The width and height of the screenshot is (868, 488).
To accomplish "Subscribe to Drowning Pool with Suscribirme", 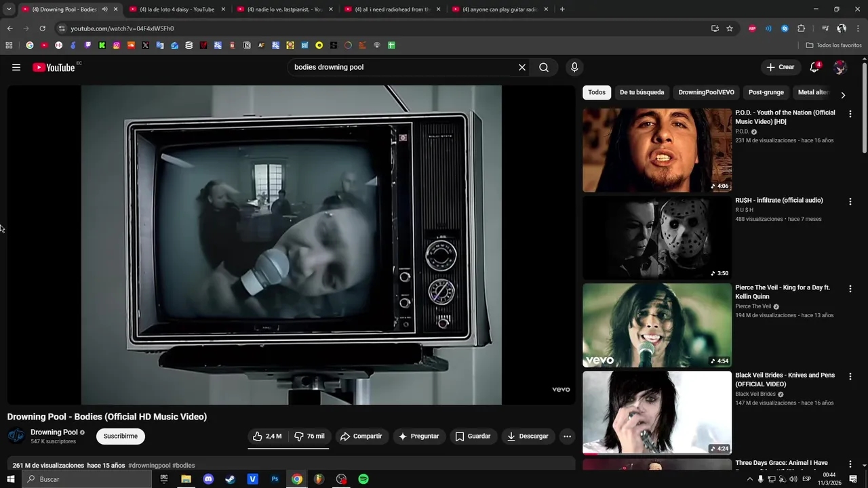I will [121, 436].
